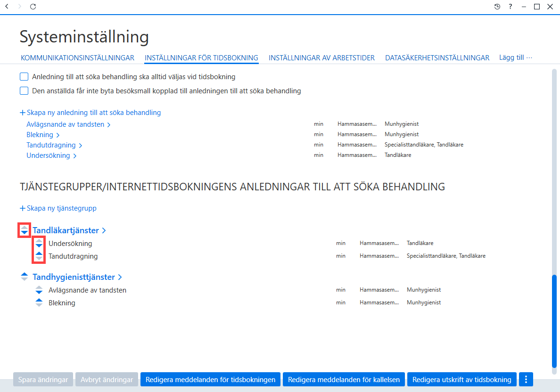Open chevron next to Tandläkartjänster heading
560x392 pixels.
104,231
